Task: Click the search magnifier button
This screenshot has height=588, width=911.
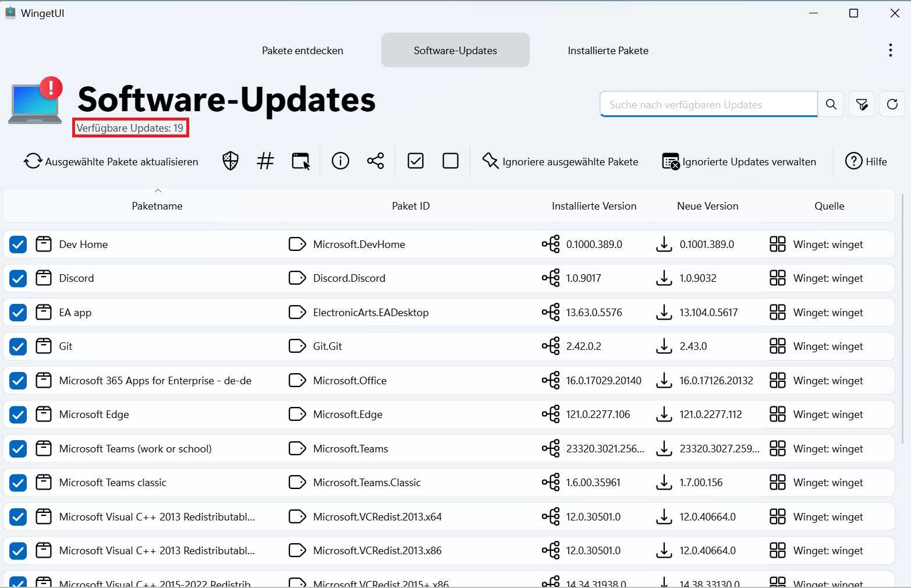Action: pyautogui.click(x=831, y=104)
